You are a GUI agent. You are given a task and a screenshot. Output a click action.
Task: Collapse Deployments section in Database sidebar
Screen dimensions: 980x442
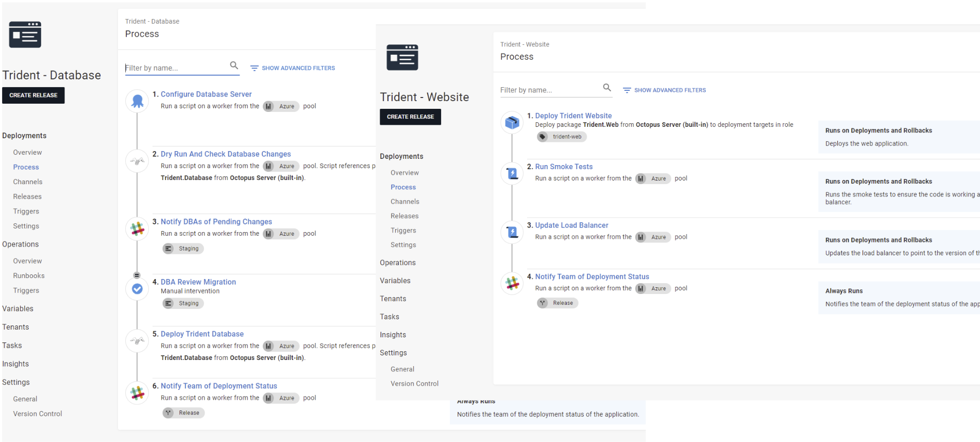[x=24, y=136]
